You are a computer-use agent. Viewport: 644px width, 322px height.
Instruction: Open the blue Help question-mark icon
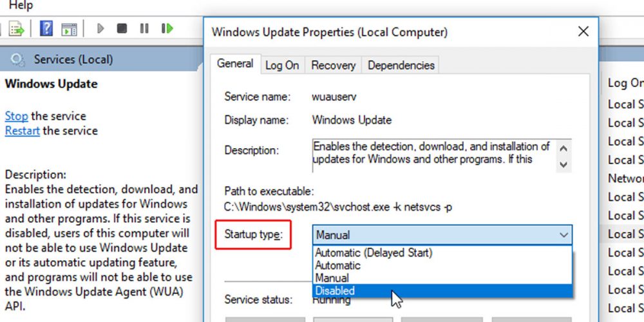coord(46,29)
